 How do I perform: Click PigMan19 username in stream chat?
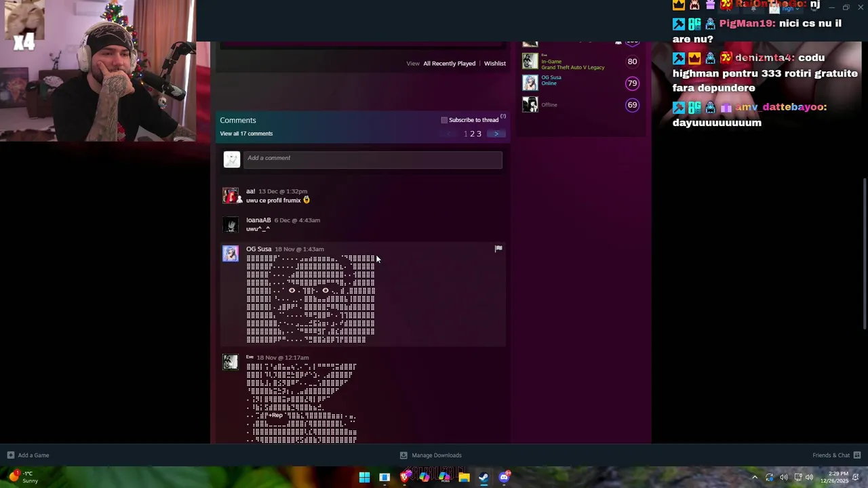[747, 23]
